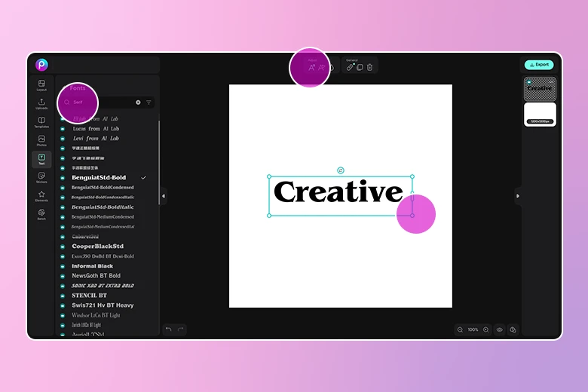Click the rotate handle above Creative text
Screen dimensions: 588x392
tap(341, 170)
